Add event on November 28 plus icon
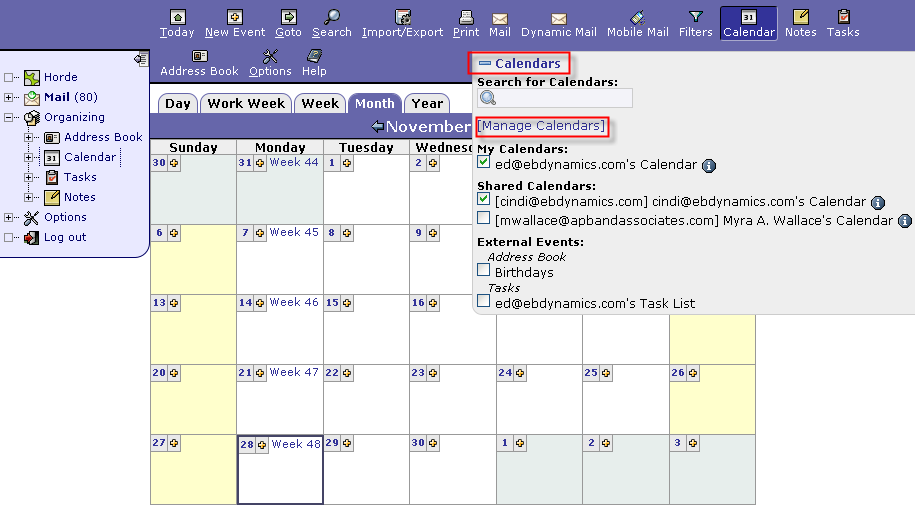The width and height of the screenshot is (915, 507). (263, 444)
